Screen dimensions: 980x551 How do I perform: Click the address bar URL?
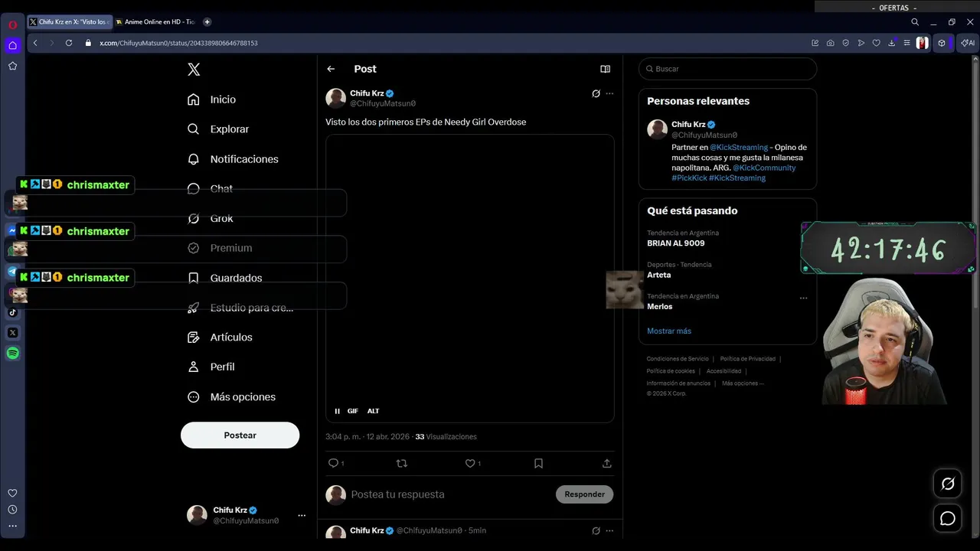click(178, 43)
